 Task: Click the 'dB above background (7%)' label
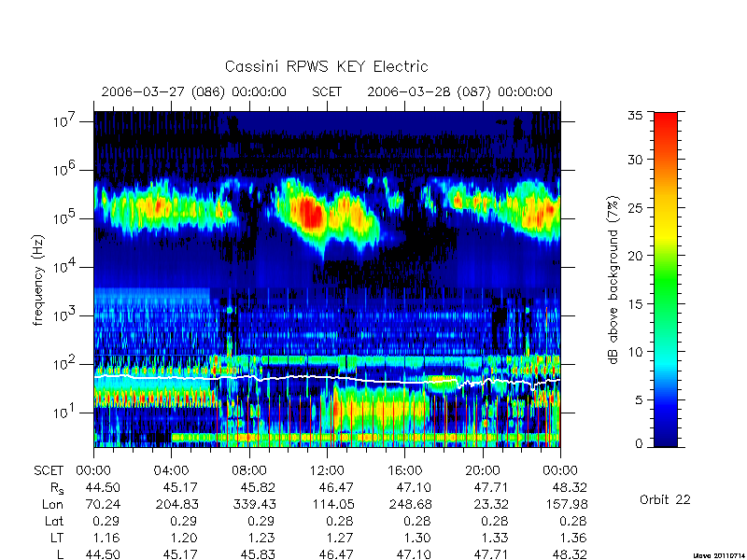click(x=613, y=280)
